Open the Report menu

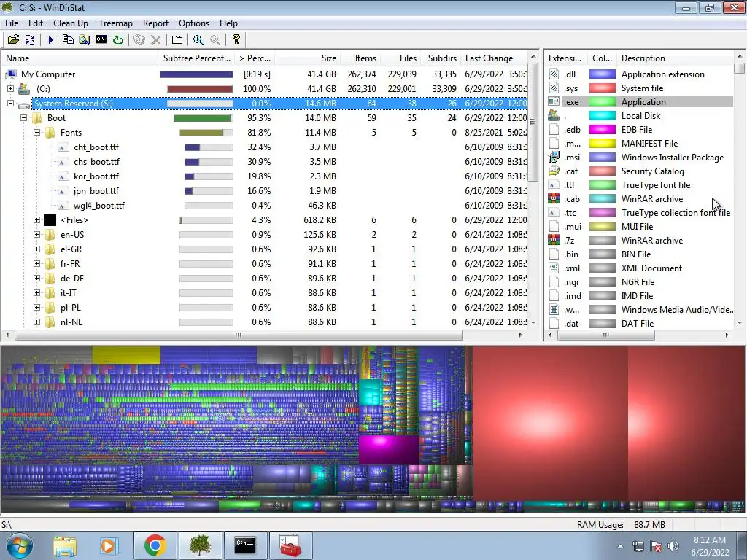[x=155, y=23]
